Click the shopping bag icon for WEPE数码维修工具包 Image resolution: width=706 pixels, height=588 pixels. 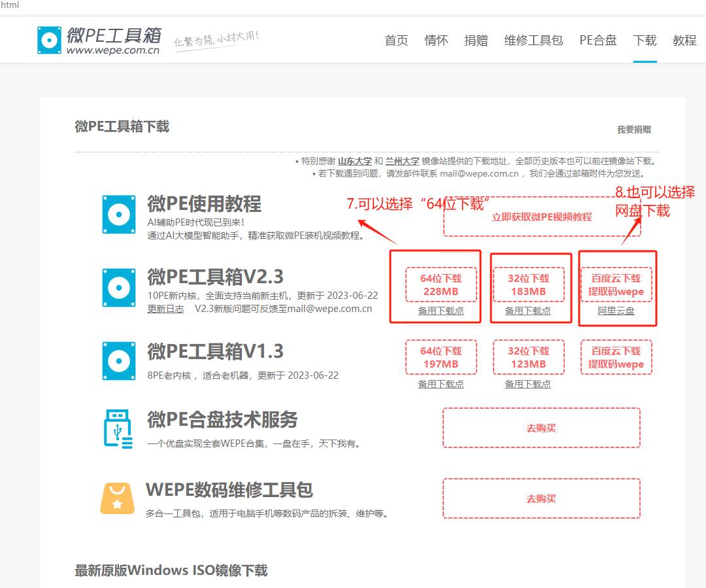point(118,498)
